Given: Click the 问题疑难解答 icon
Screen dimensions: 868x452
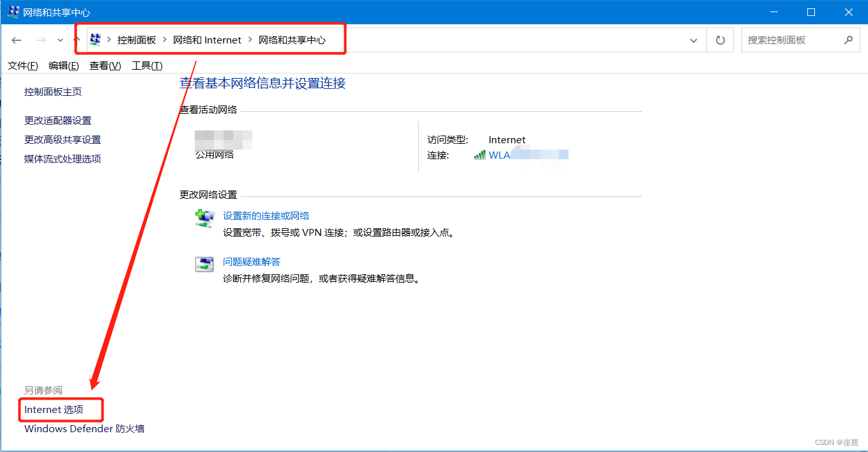Looking at the screenshot, I should (204, 264).
